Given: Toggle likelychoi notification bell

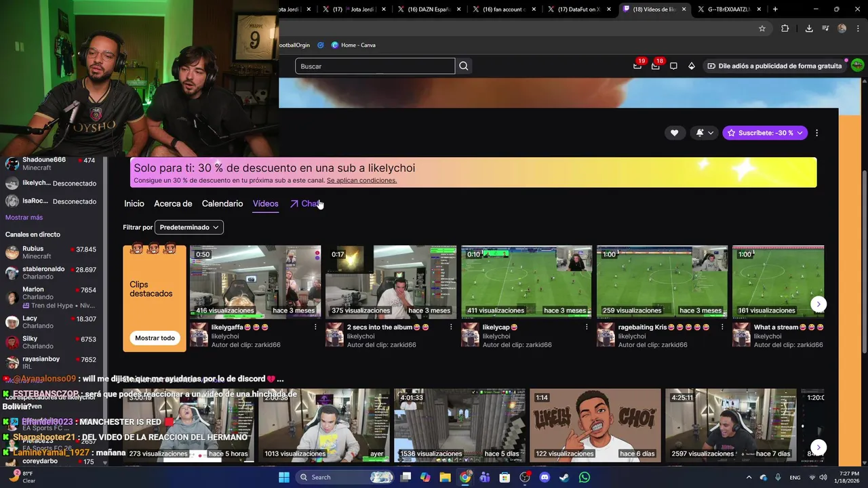Looking at the screenshot, I should click(x=705, y=133).
